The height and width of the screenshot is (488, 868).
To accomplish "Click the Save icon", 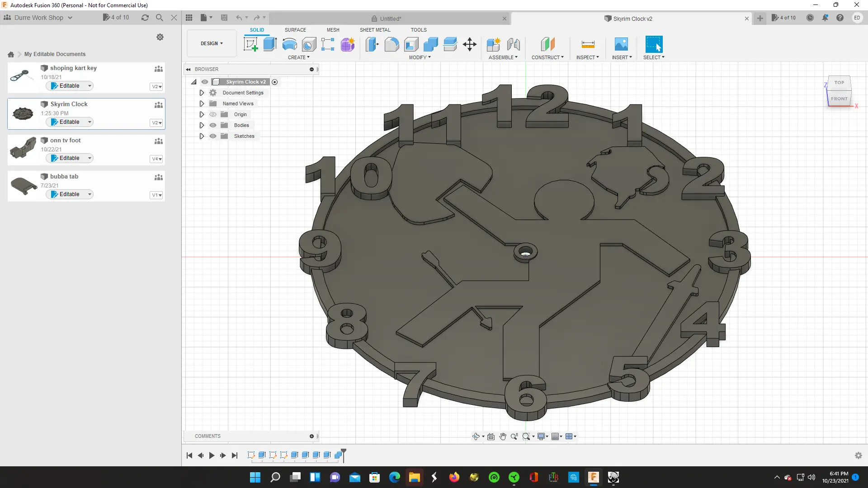I will (x=224, y=18).
